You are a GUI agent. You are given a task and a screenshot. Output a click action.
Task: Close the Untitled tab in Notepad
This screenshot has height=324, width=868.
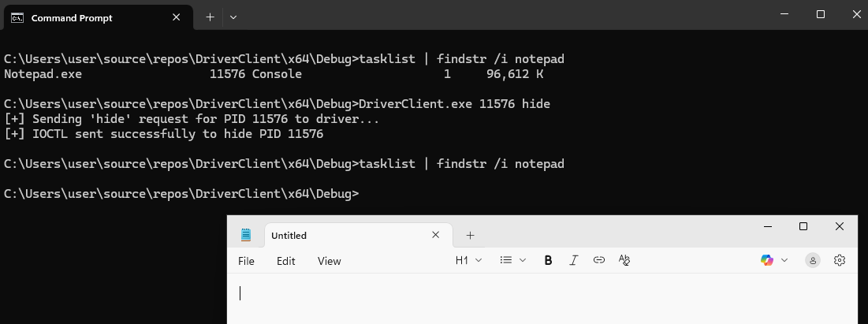[x=436, y=235]
